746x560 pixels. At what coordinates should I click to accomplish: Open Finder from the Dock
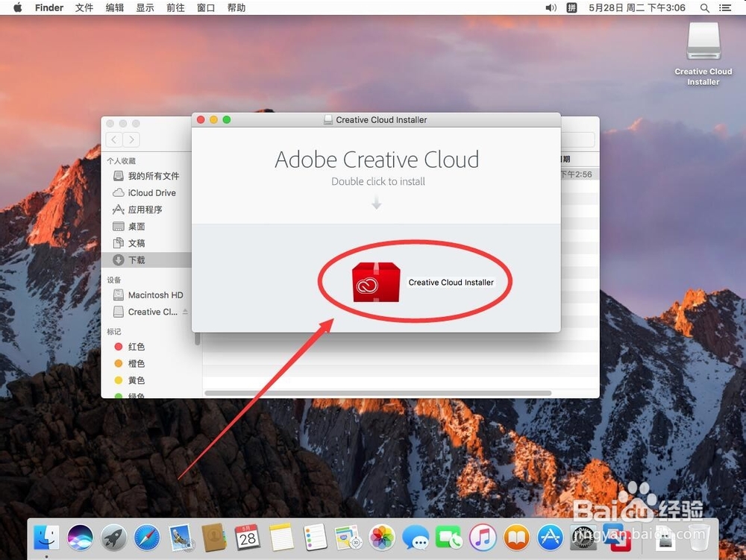coord(46,538)
